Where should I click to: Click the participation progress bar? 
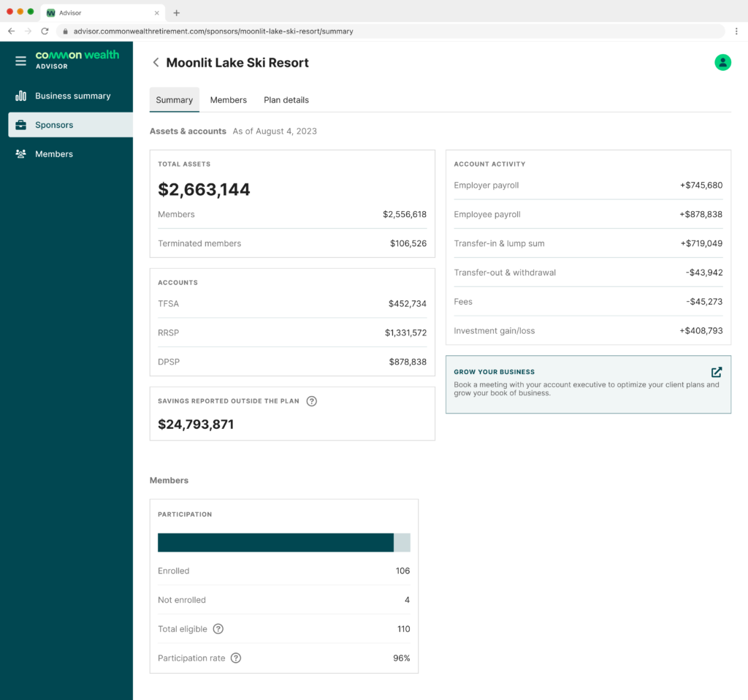(284, 542)
